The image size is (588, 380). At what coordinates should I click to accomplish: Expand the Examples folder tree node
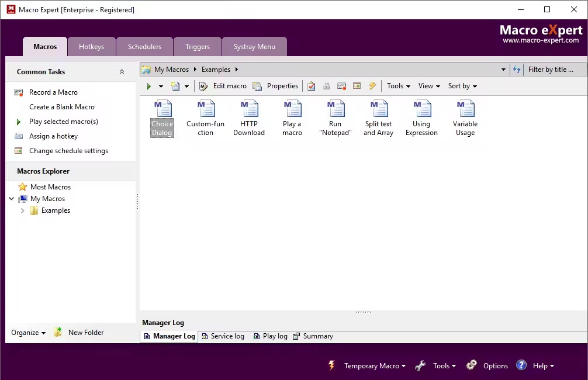click(23, 210)
